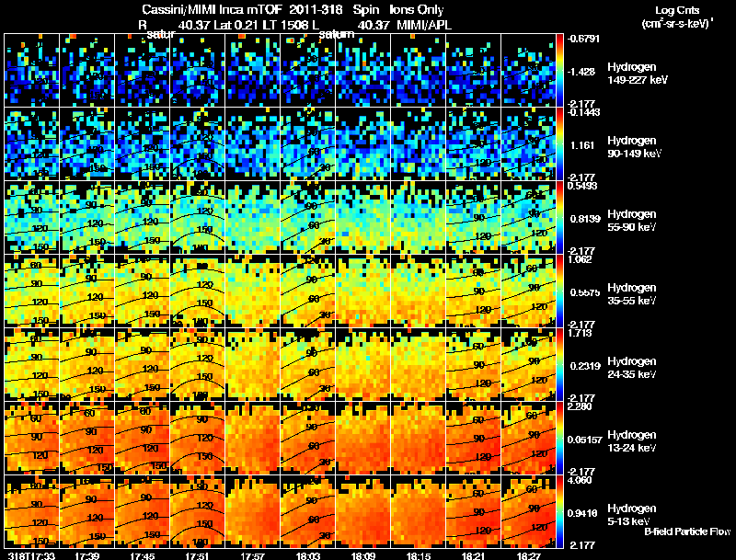
Task: Click the colorbar beside Hydrogen 5-13 keV
Action: 559,511
